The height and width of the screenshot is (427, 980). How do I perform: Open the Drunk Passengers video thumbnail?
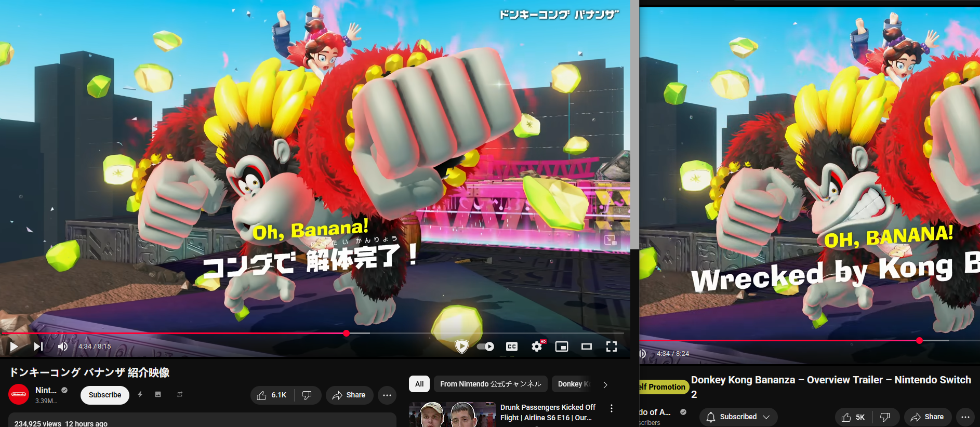click(x=452, y=414)
